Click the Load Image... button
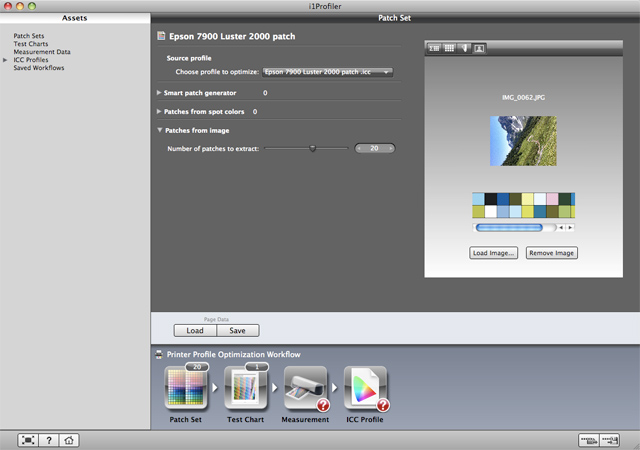The height and width of the screenshot is (450, 640). (493, 253)
